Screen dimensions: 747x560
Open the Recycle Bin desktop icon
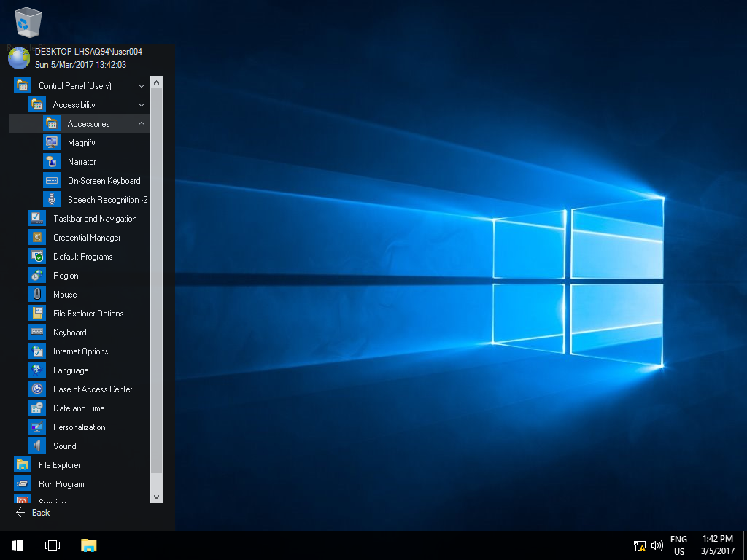click(x=28, y=23)
